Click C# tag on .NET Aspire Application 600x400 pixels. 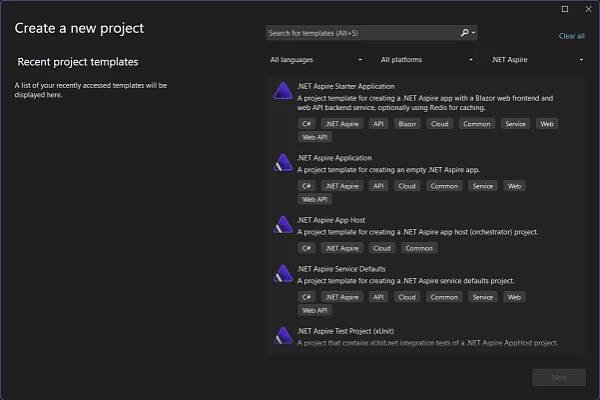[x=307, y=186]
